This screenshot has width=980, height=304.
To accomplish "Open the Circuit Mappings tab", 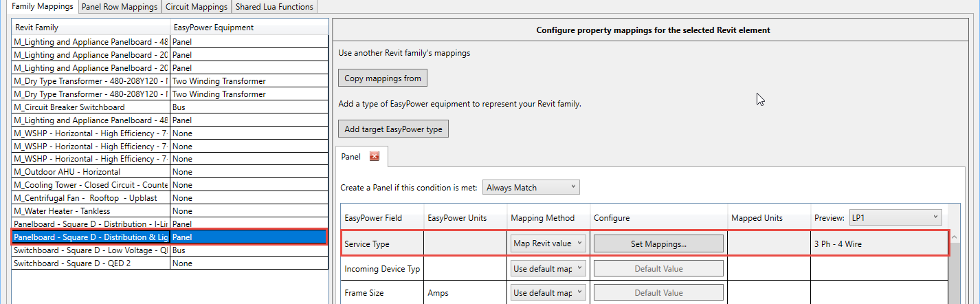I will [197, 7].
